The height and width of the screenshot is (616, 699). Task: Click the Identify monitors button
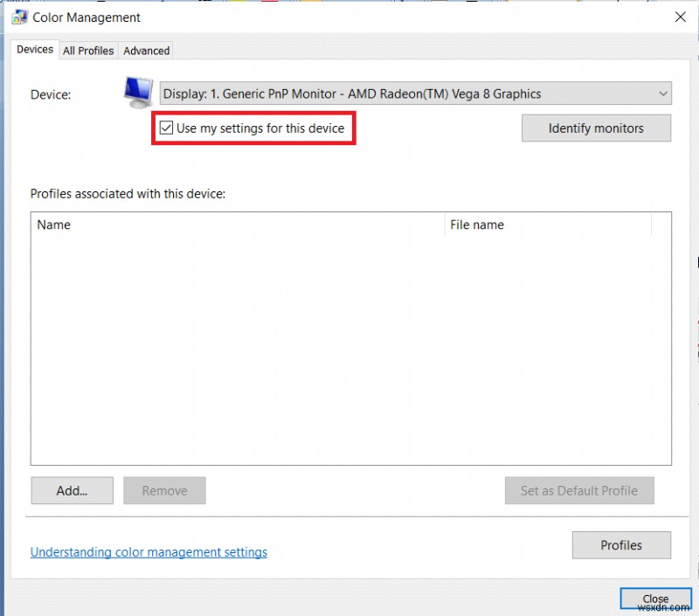point(596,128)
